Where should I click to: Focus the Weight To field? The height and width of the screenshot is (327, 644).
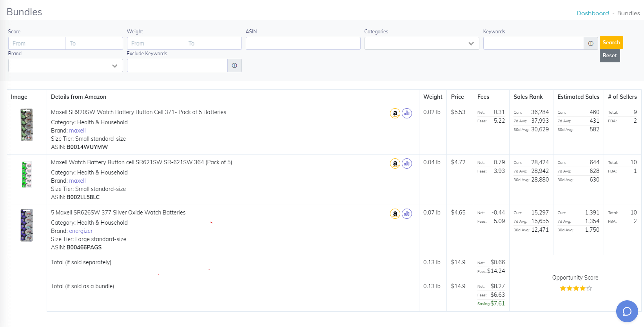point(213,44)
